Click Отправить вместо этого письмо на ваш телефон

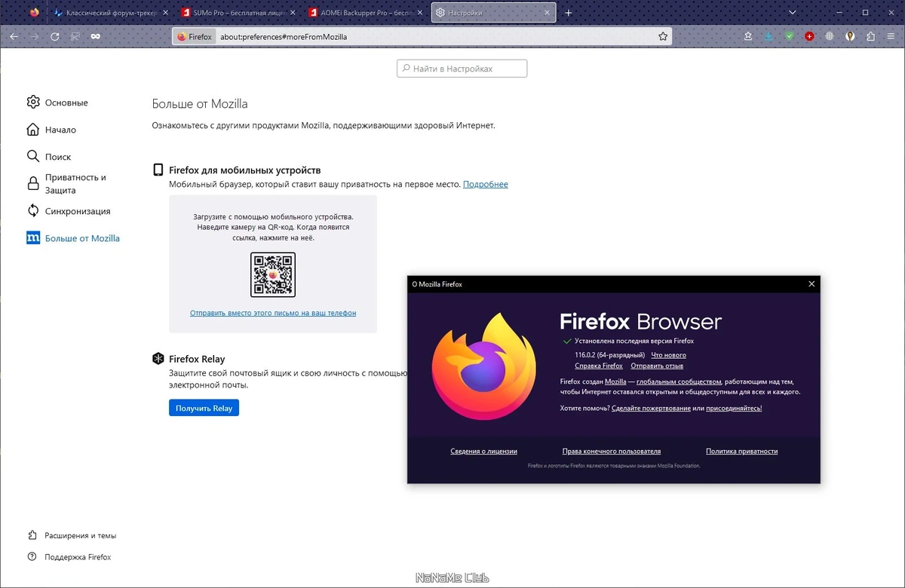[273, 313]
